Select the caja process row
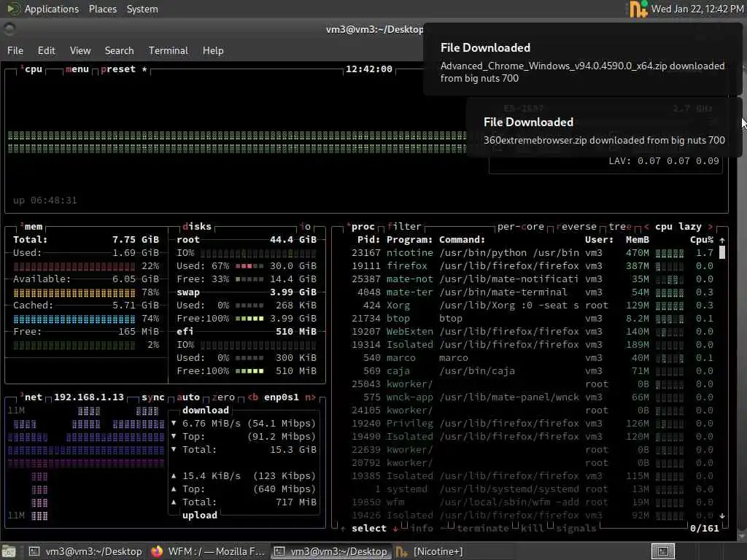The width and height of the screenshot is (747, 560). (532, 371)
